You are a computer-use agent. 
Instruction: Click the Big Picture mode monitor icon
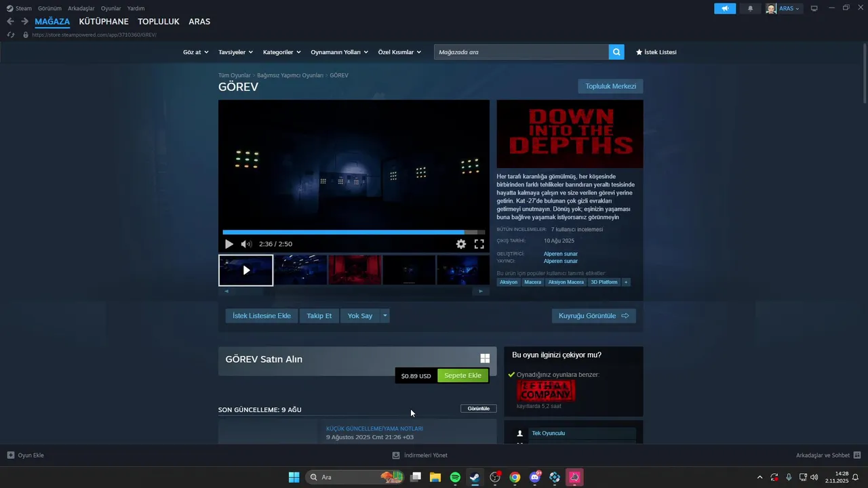pyautogui.click(x=814, y=9)
